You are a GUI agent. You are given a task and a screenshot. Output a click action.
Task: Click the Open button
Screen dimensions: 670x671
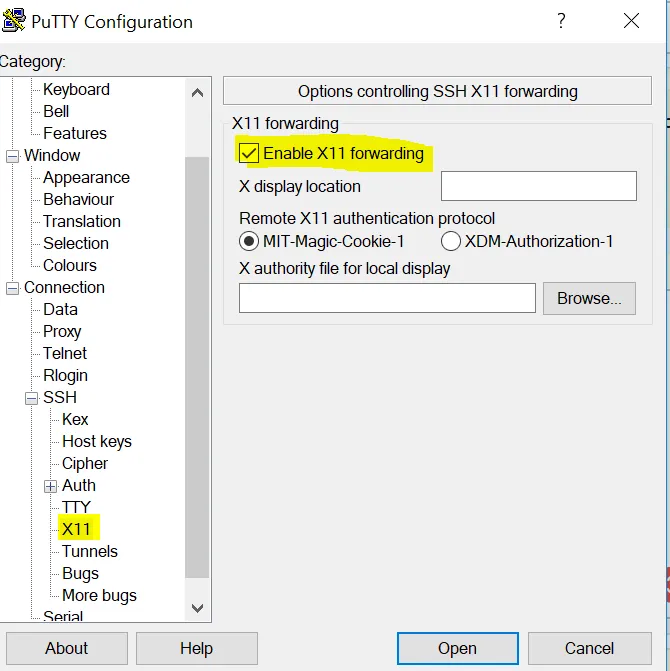(457, 648)
